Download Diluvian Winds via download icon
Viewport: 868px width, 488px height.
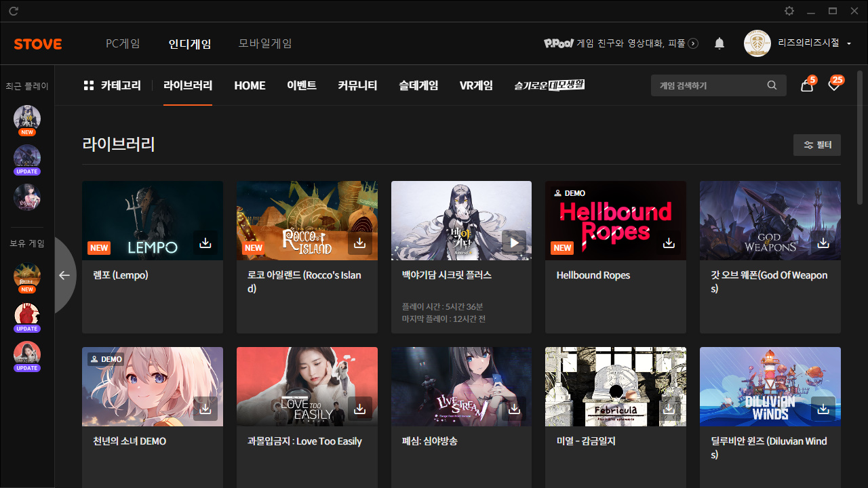pyautogui.click(x=823, y=409)
